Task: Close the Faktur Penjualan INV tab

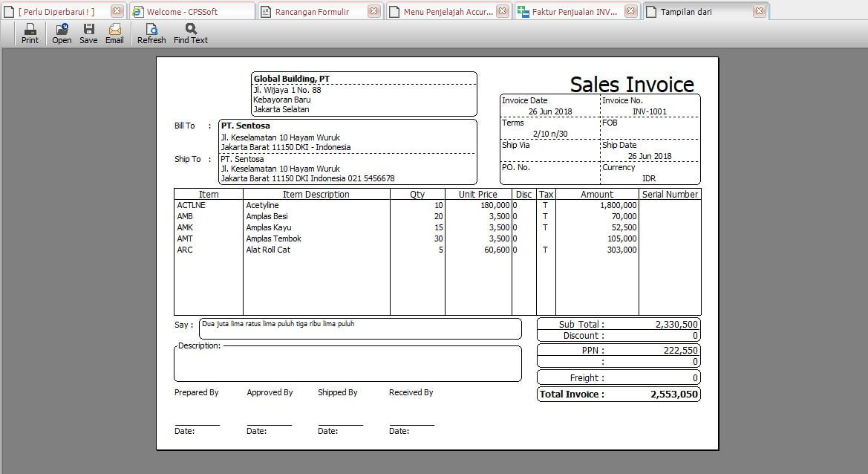Action: coord(630,11)
